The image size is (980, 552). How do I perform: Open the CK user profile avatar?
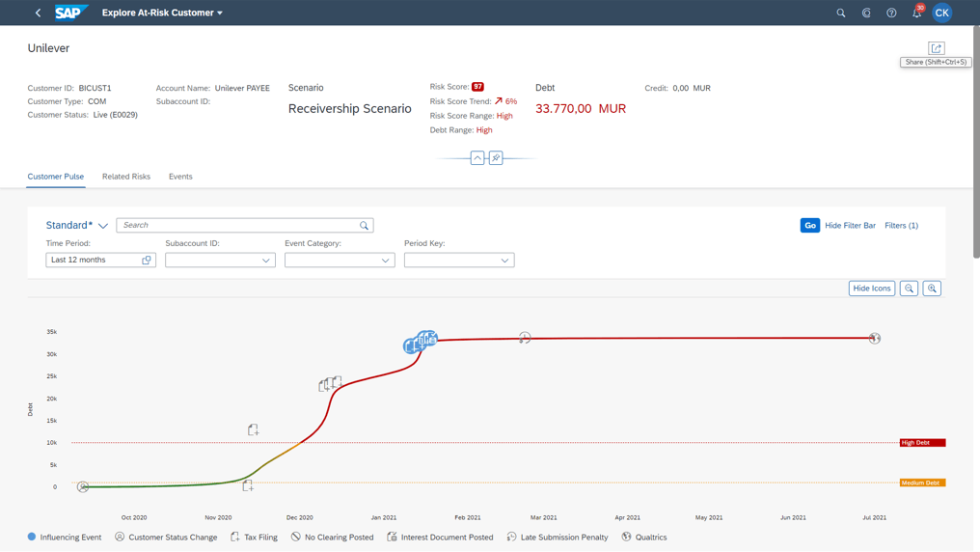(941, 13)
